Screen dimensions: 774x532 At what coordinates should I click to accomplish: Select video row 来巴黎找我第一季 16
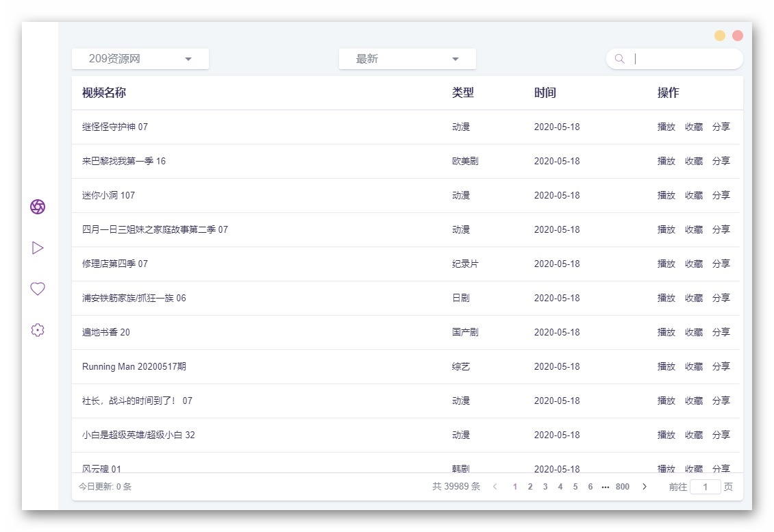click(405, 161)
